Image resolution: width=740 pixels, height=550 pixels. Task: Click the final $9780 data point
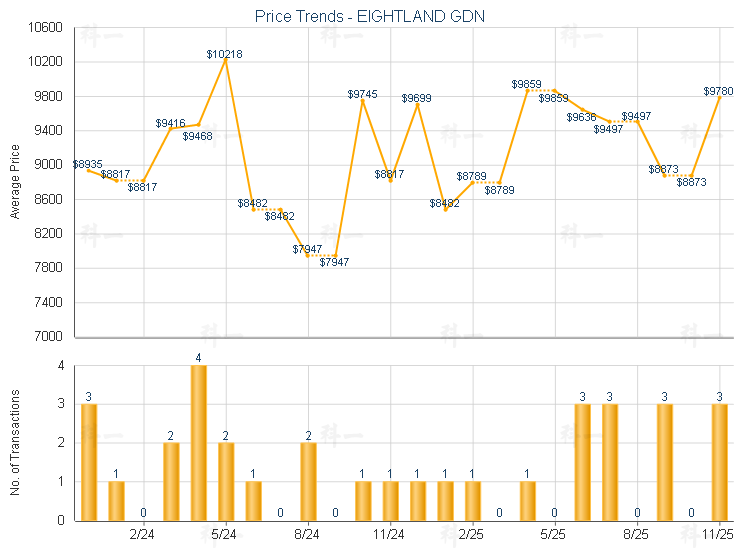pos(719,97)
